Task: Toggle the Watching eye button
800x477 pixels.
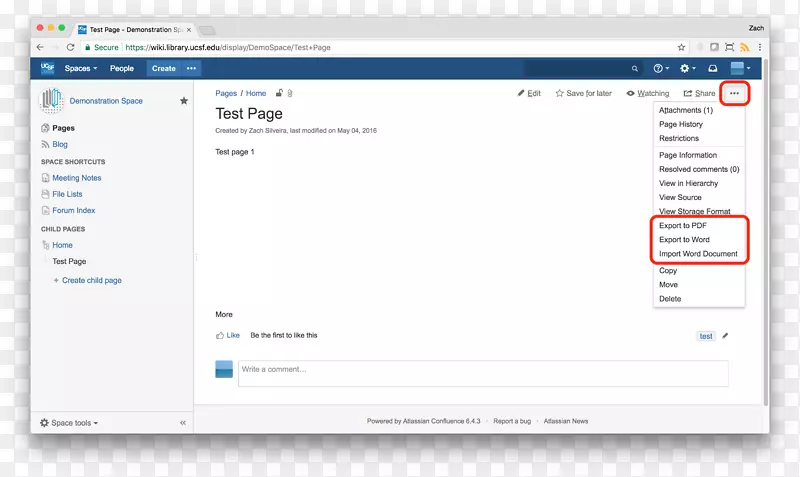Action: (x=647, y=93)
